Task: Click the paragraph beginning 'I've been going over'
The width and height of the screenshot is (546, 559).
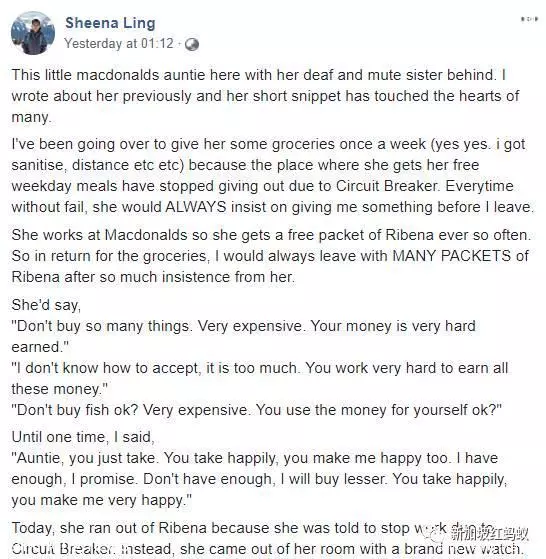Action: [x=273, y=175]
